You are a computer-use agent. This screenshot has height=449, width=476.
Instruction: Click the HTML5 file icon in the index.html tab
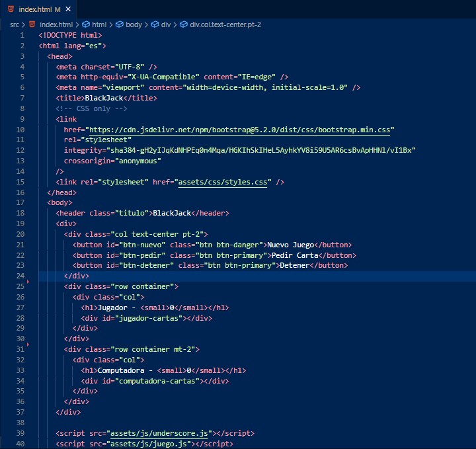pos(11,9)
